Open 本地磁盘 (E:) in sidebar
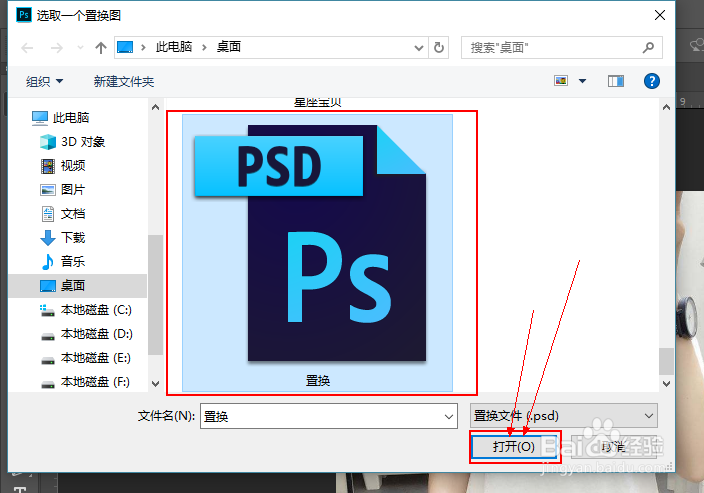Screen dimensions: 704x493 pyautogui.click(x=86, y=358)
